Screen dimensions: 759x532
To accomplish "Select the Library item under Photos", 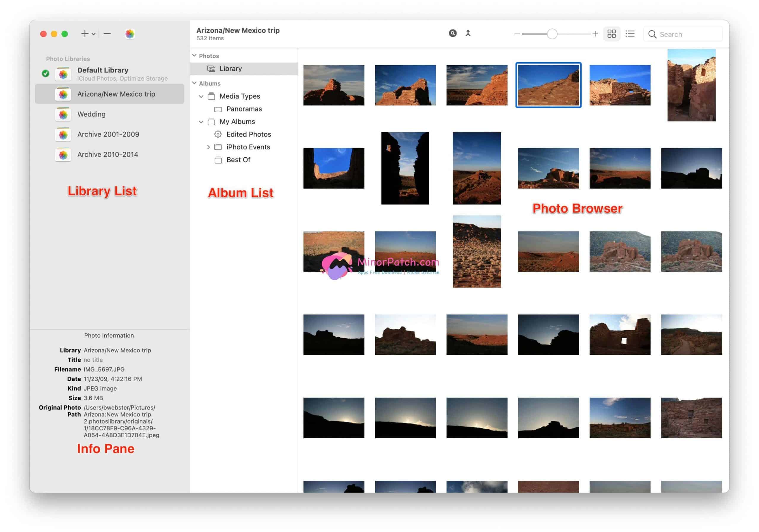I will tap(231, 68).
